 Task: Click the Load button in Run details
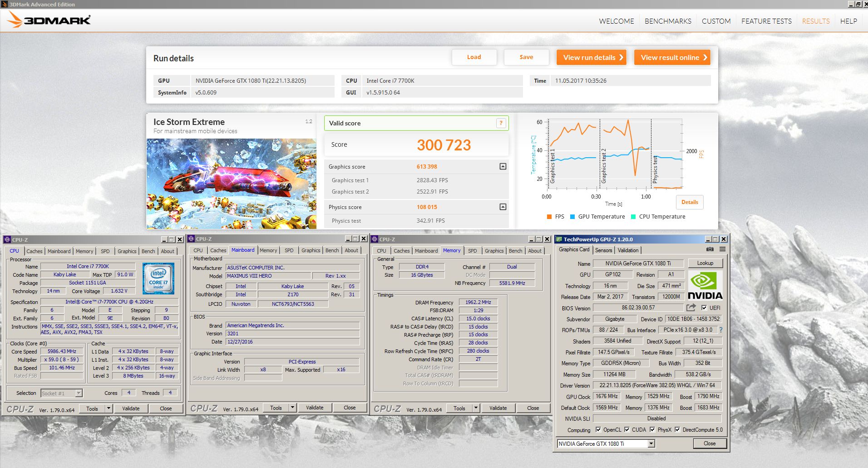(474, 57)
